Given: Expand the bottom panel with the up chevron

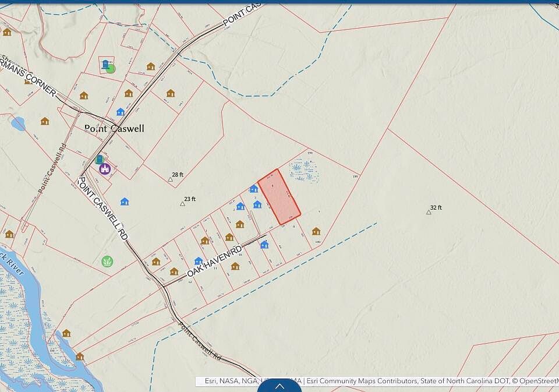Looking at the screenshot, I should click(279, 386).
